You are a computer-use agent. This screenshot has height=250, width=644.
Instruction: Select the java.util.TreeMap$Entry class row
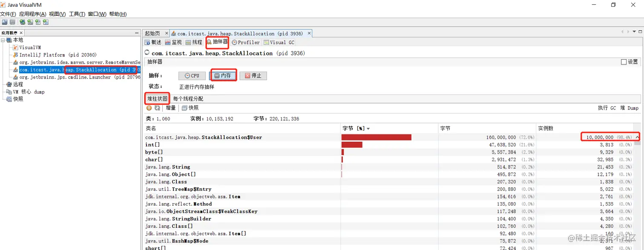(x=389, y=189)
